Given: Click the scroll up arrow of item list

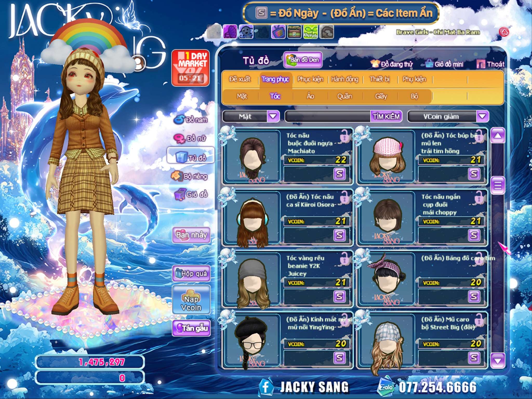Looking at the screenshot, I should (x=498, y=135).
